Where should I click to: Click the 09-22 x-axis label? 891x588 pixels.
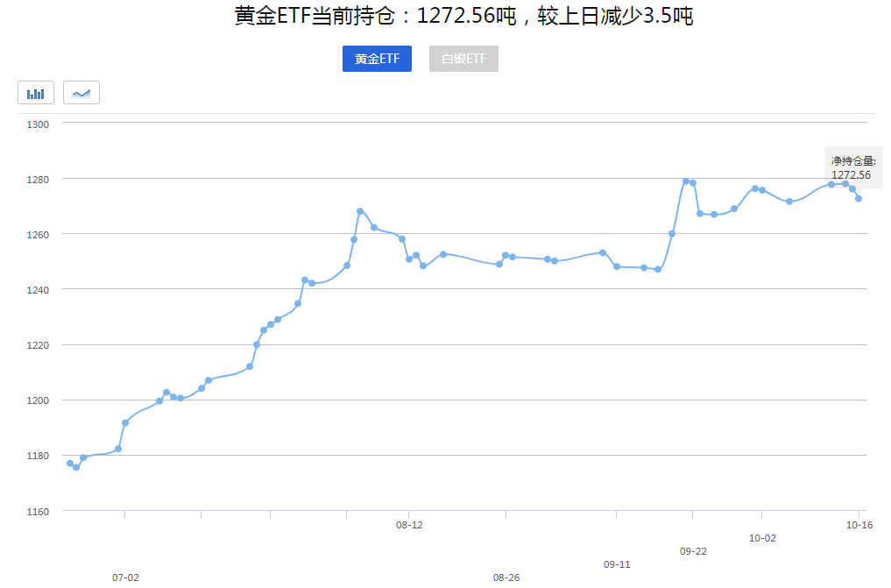(x=693, y=551)
